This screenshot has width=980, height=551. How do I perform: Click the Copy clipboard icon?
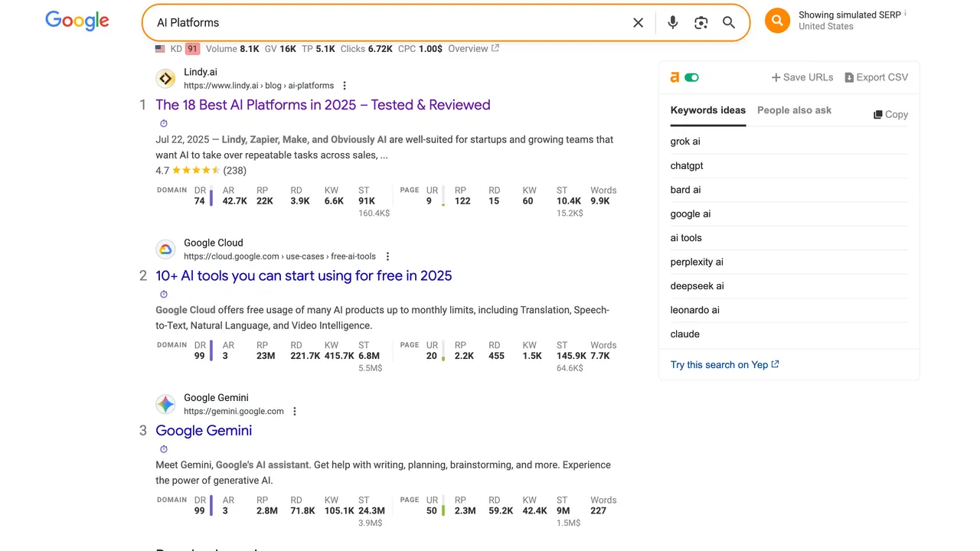tap(877, 115)
